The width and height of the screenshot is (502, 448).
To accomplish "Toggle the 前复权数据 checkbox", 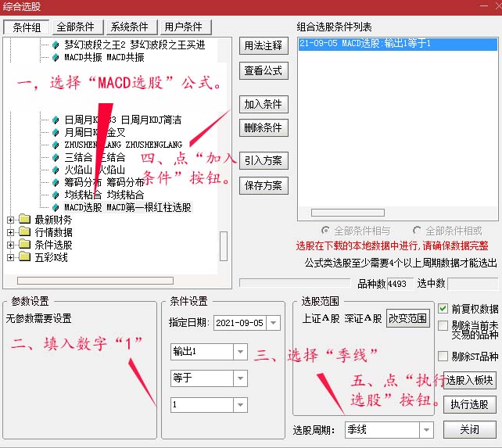I will point(443,309).
